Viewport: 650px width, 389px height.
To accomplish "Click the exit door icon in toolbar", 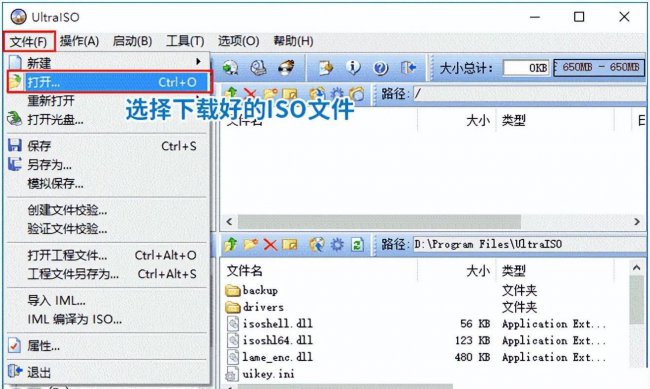I will (408, 67).
